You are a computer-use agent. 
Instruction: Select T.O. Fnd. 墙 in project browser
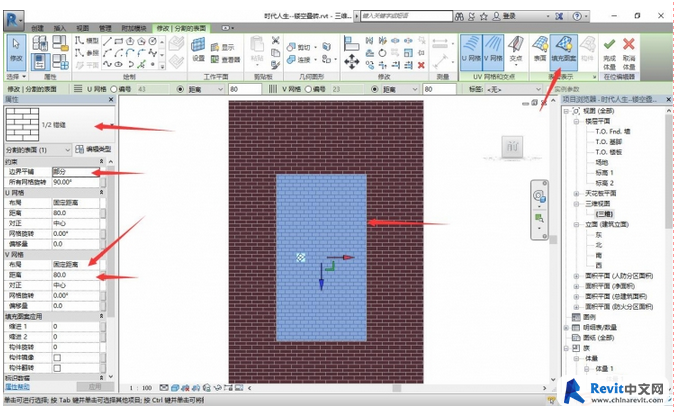tap(613, 132)
